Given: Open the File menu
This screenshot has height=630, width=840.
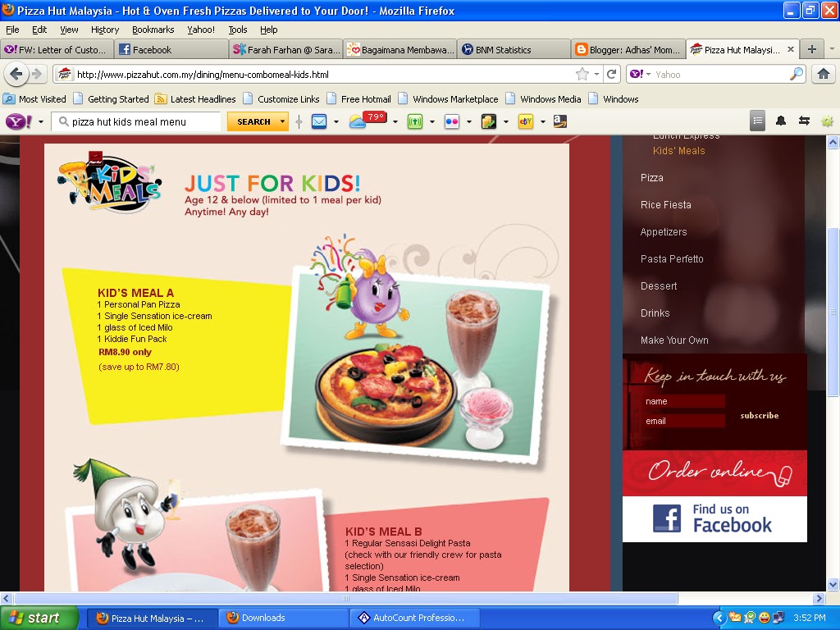Looking at the screenshot, I should (12, 30).
